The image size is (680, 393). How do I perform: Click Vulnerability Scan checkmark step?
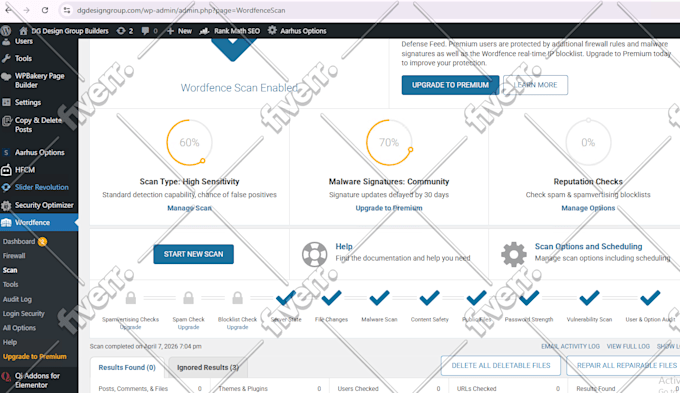pyautogui.click(x=589, y=298)
